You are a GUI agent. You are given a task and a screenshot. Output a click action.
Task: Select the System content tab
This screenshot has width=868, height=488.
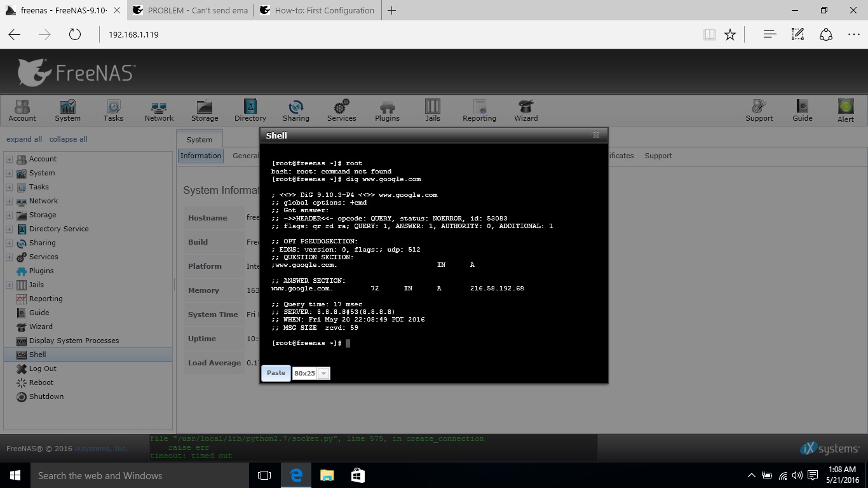coord(200,140)
